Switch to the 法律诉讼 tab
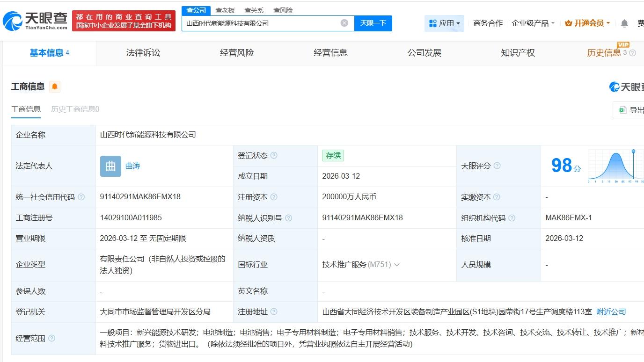 pos(143,53)
